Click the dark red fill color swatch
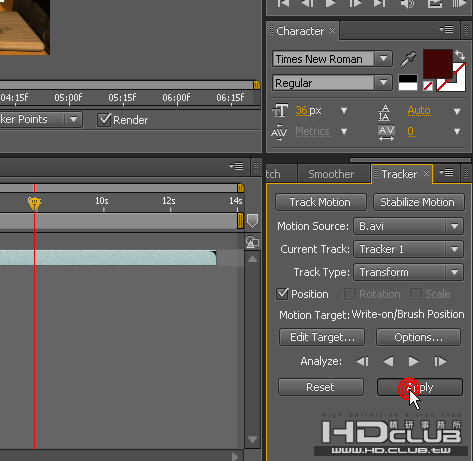Viewport: 473px width, 461px height. click(437, 64)
